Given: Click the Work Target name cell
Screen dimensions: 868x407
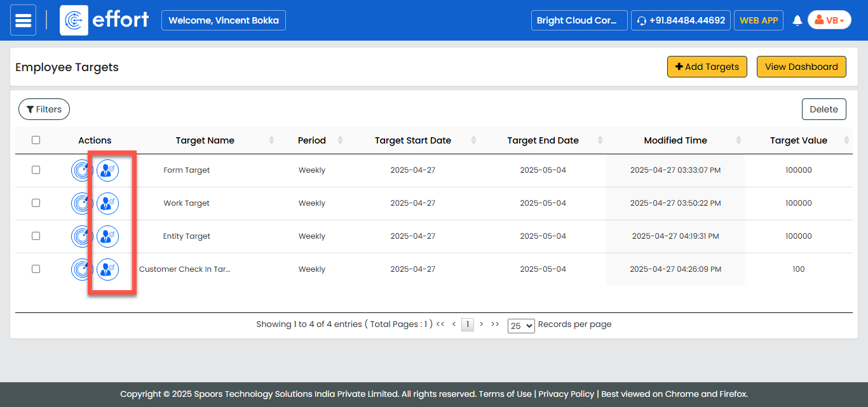Looking at the screenshot, I should pyautogui.click(x=186, y=203).
